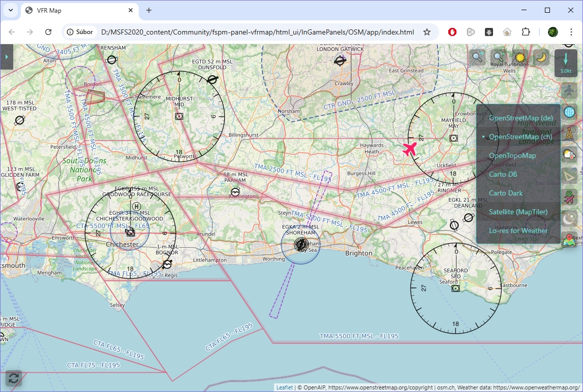Click the globe map layers icon

pyautogui.click(x=569, y=112)
